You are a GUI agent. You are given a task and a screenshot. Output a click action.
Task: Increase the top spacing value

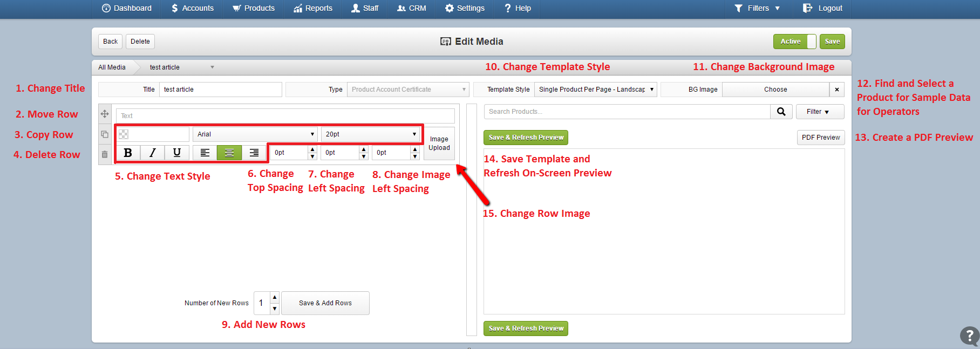[312, 149]
